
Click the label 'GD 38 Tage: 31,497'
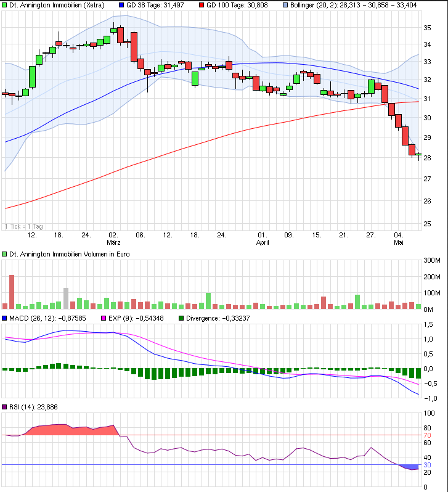coord(155,5)
